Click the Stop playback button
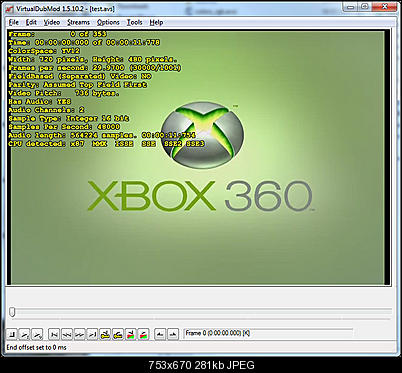This screenshot has width=402, height=373. (12, 334)
